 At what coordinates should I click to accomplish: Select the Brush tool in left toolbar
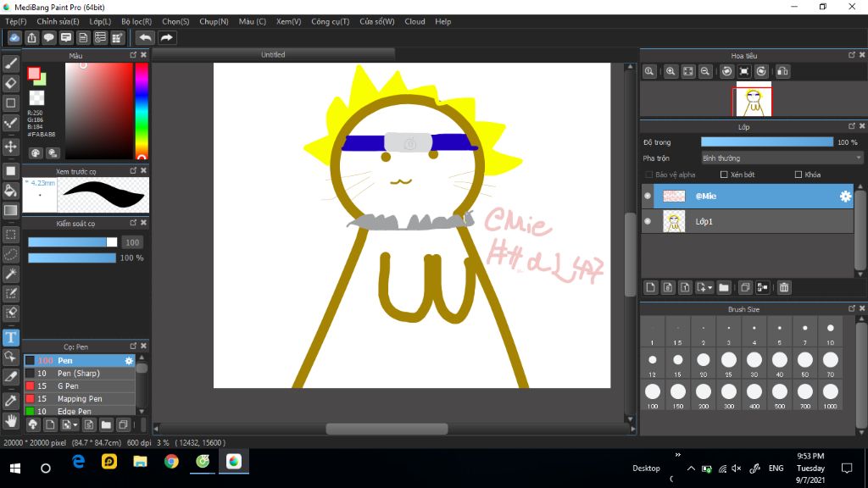(10, 64)
